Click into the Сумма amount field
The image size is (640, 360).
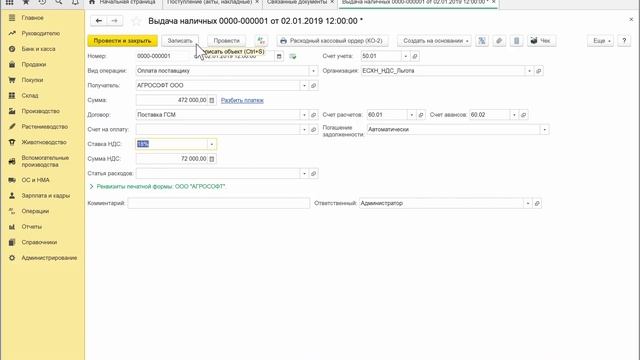click(x=172, y=100)
